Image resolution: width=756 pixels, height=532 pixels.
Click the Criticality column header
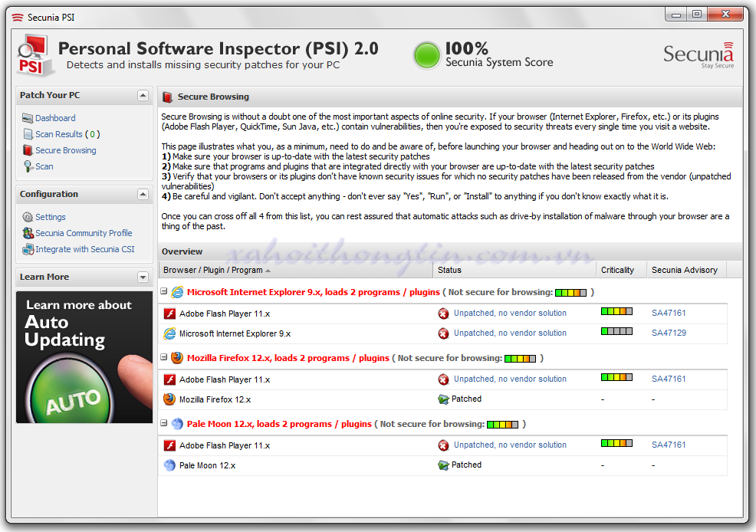coord(622,270)
